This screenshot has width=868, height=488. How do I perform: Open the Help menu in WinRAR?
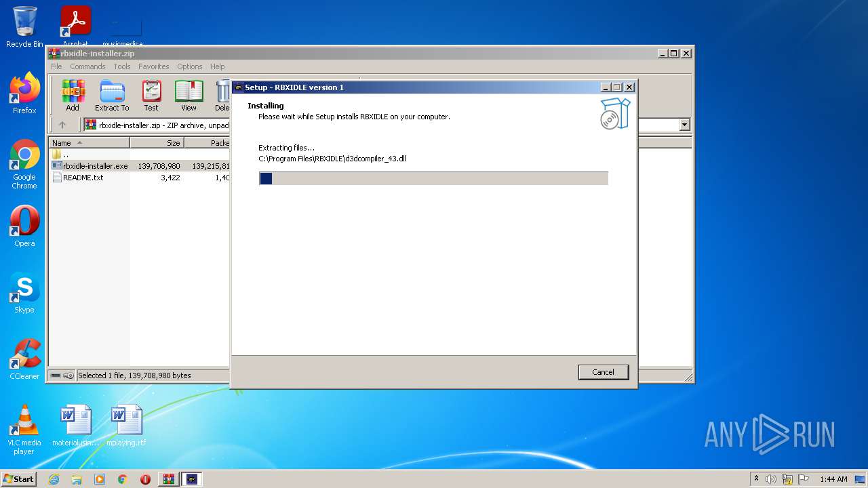click(217, 66)
